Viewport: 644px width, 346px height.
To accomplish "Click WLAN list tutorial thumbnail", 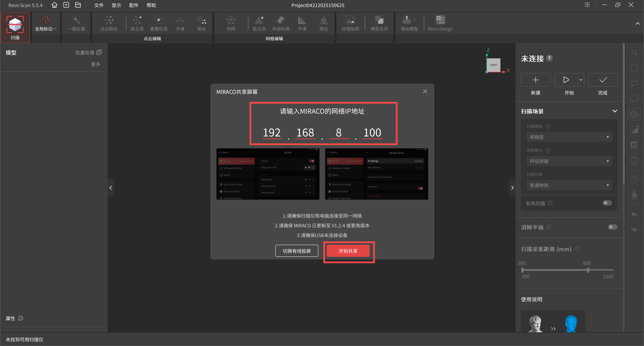I will coord(268,174).
